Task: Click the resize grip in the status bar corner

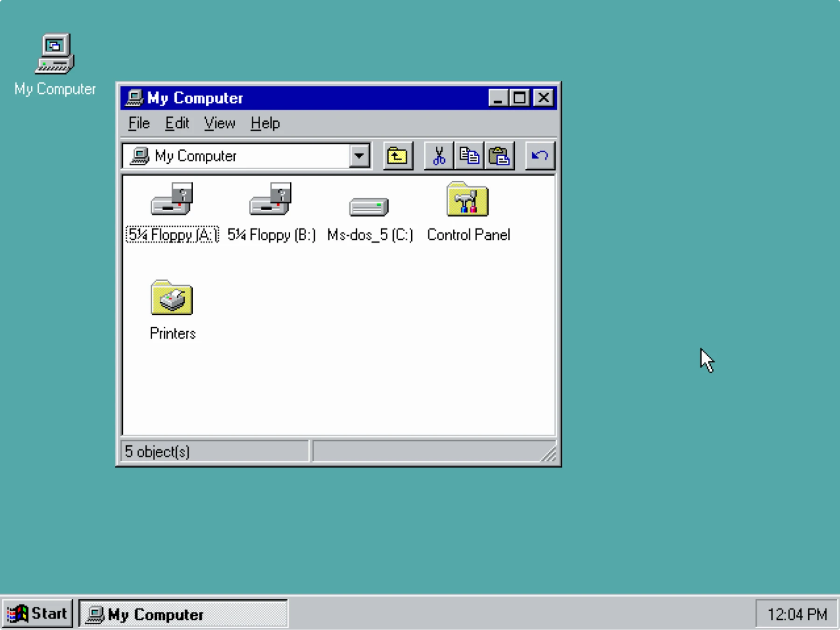Action: (549, 453)
